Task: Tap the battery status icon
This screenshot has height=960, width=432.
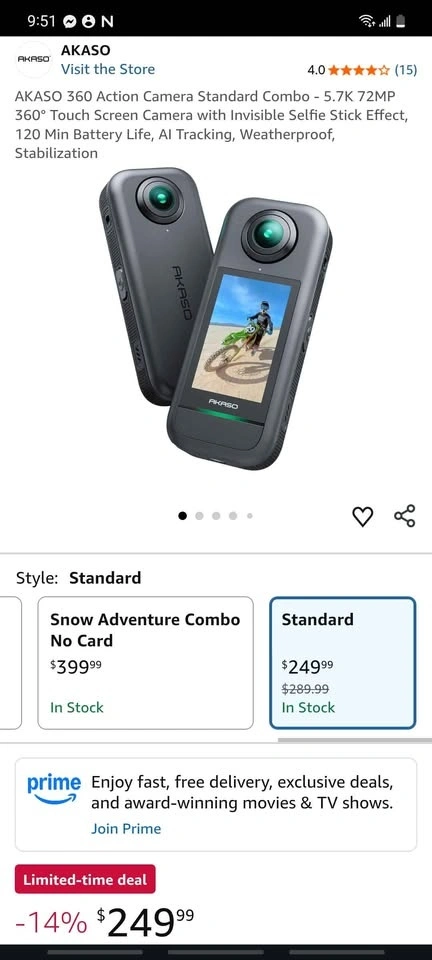Action: 401,21
